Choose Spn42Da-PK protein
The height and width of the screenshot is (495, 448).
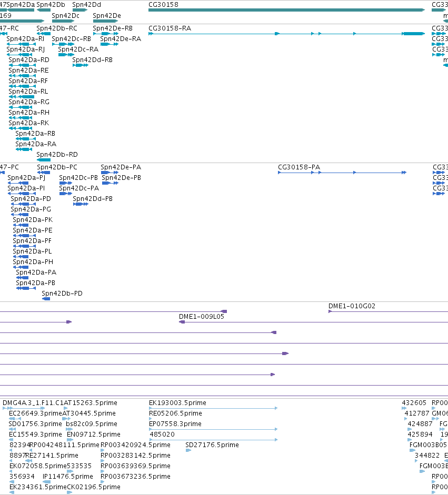coord(33,220)
